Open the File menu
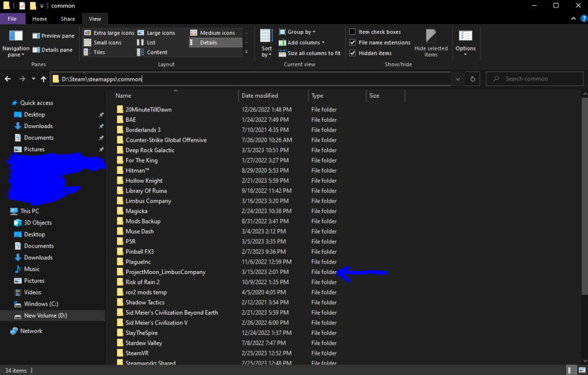 click(12, 18)
